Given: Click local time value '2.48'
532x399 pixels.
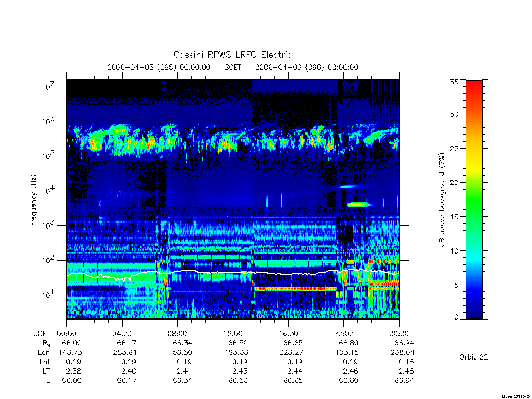Looking at the screenshot, I should (406, 371).
